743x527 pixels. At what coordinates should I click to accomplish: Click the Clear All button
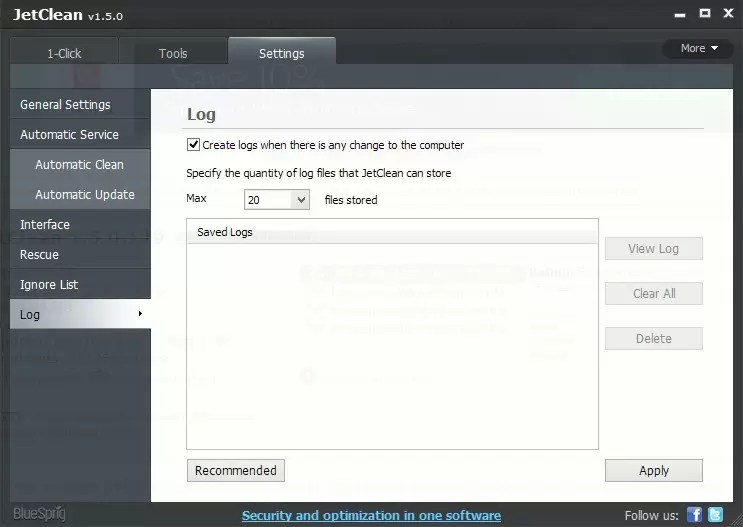653,293
